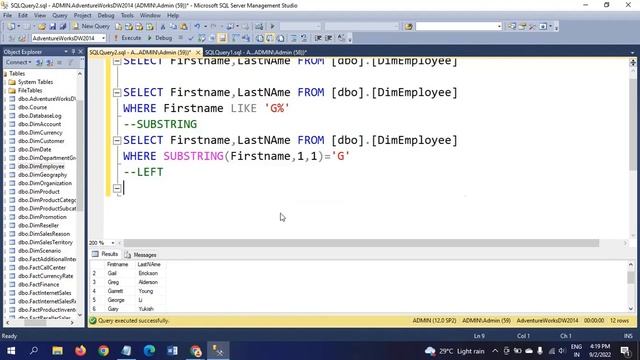Open the Project menu

click(82, 16)
